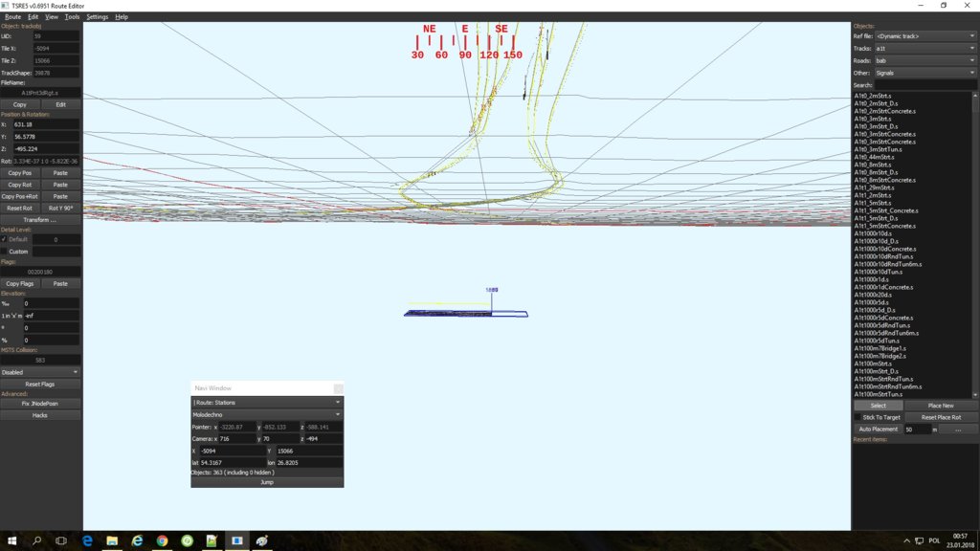Close the Navi Window panel
980x551 pixels.
point(338,388)
